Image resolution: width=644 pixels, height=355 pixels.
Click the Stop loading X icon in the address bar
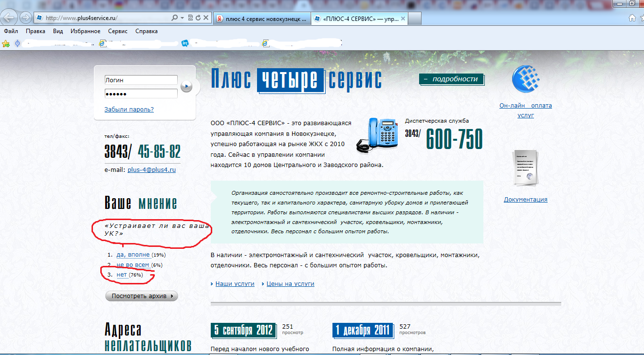point(206,18)
